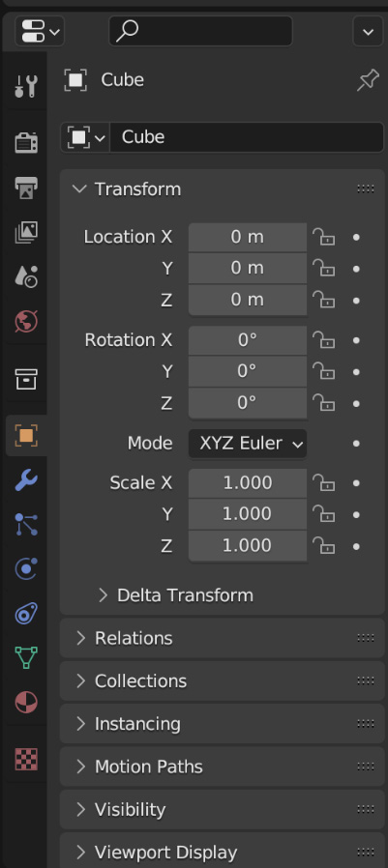
Task: Toggle lock for Scale Z
Action: click(x=324, y=546)
